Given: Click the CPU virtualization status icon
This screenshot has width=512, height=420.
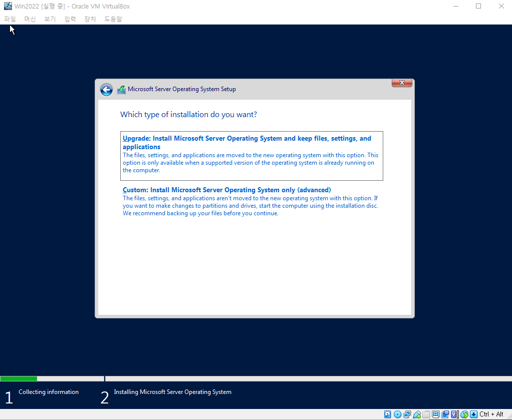Looking at the screenshot, I should click(455, 414).
